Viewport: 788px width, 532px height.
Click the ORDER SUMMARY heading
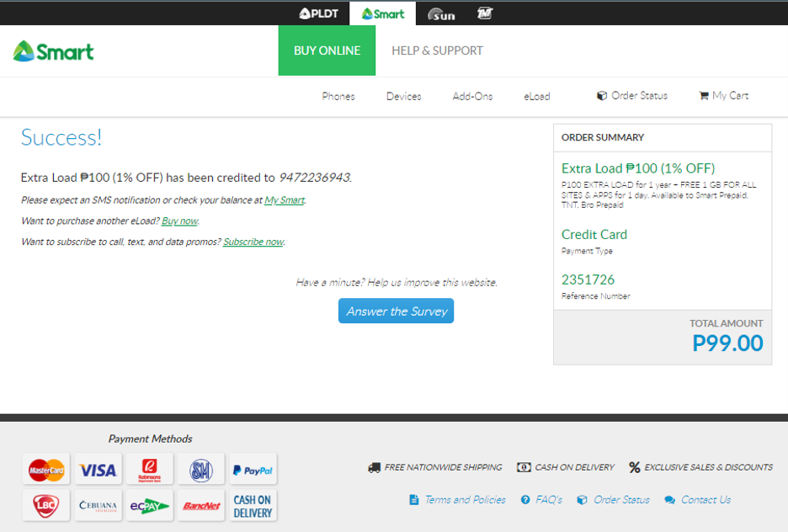(x=603, y=138)
